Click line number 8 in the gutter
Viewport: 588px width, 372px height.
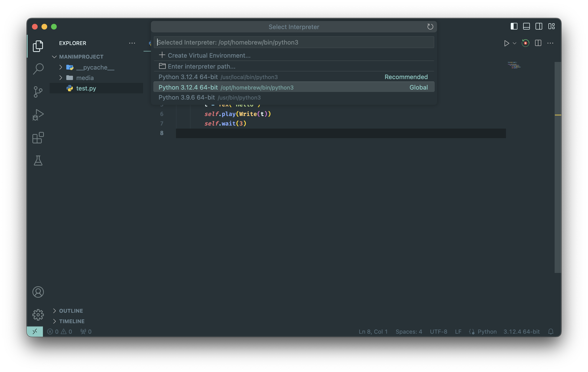162,133
